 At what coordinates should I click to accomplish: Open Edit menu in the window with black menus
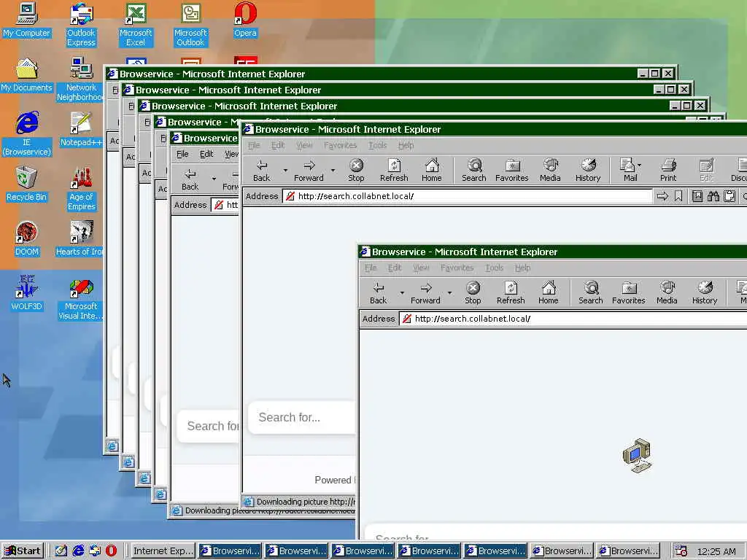click(x=206, y=154)
